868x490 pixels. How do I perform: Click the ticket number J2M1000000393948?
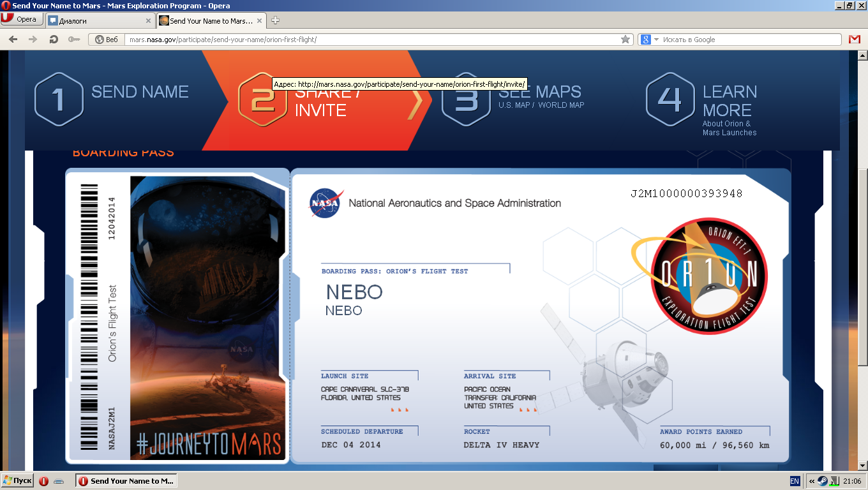pyautogui.click(x=686, y=193)
